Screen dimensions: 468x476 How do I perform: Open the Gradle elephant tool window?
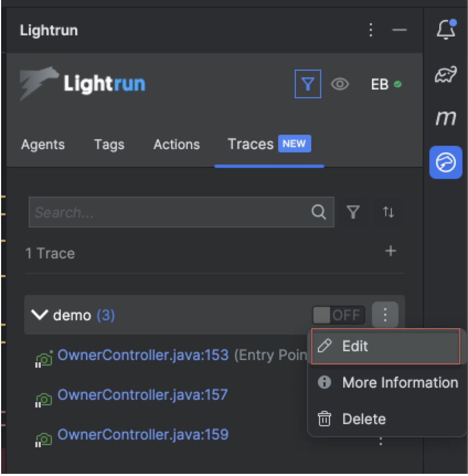[446, 74]
